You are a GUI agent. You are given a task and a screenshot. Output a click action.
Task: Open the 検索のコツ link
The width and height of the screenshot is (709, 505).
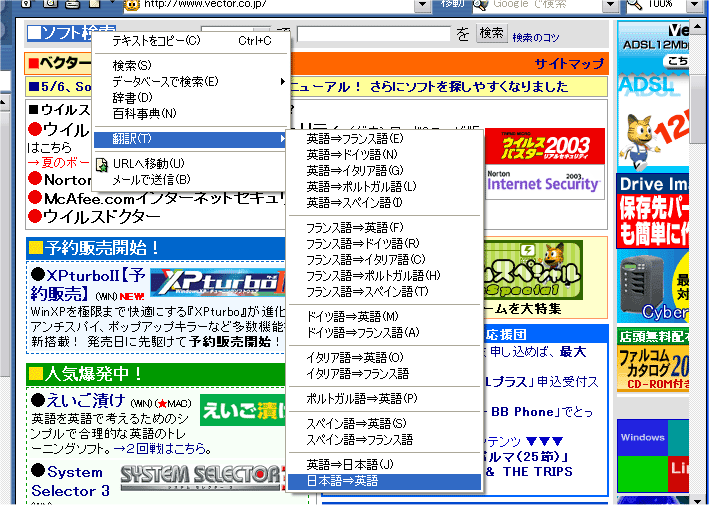coord(535,37)
